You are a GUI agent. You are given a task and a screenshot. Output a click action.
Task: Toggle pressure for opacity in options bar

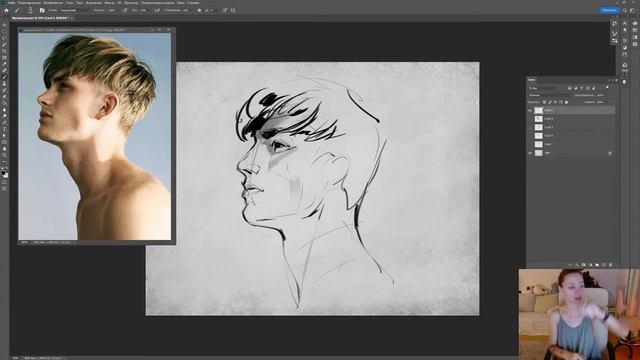[125, 10]
